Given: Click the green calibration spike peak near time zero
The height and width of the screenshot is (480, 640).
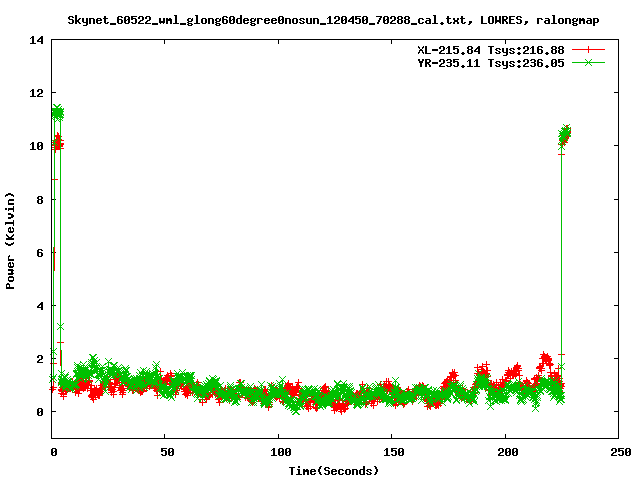Looking at the screenshot, I should pyautogui.click(x=57, y=113).
